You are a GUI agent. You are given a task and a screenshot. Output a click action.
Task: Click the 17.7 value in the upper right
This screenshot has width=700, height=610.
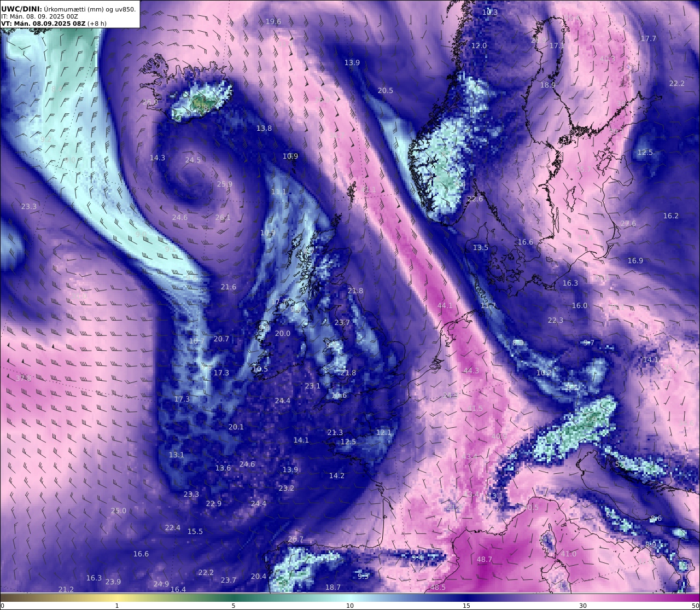click(649, 39)
